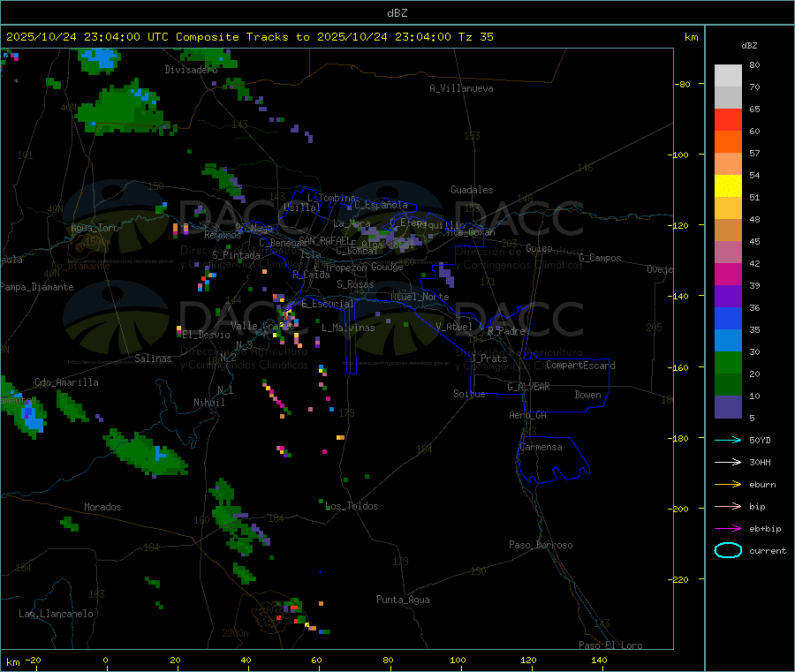This screenshot has width=795, height=672.
Task: Click the pink bip arrow legend icon
Action: (x=728, y=506)
